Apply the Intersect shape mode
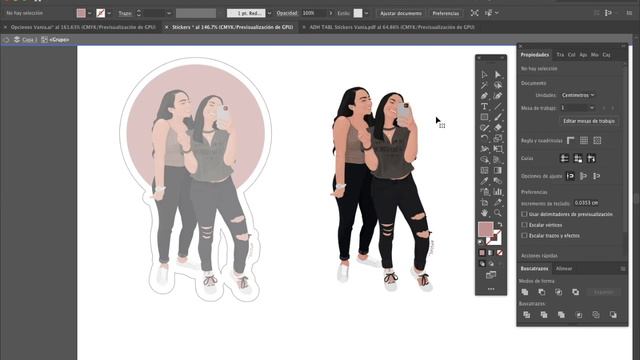Viewport: 640px width, 360px height. 558,292
